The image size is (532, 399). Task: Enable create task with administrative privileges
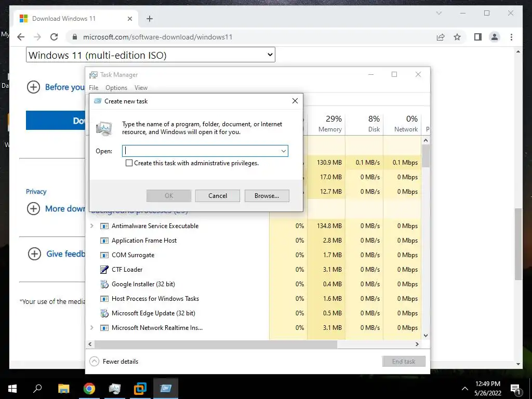pos(129,163)
